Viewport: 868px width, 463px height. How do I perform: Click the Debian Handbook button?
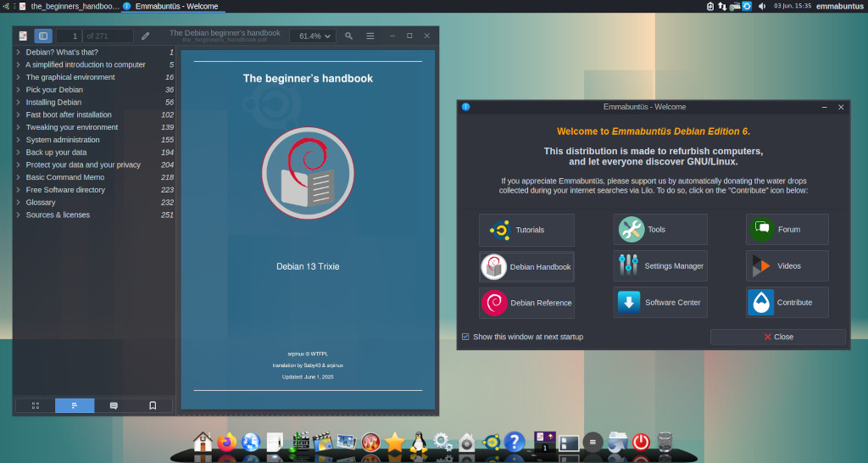526,267
